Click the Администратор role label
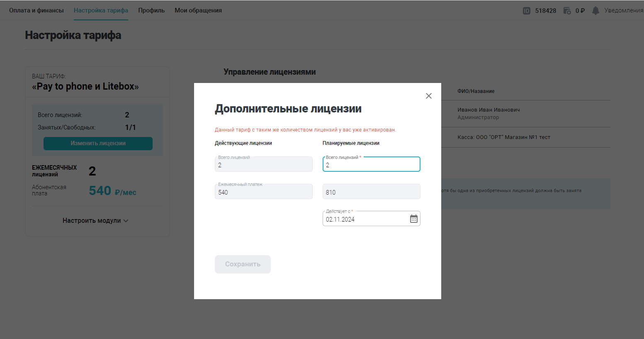Image resolution: width=644 pixels, height=339 pixels. (478, 117)
